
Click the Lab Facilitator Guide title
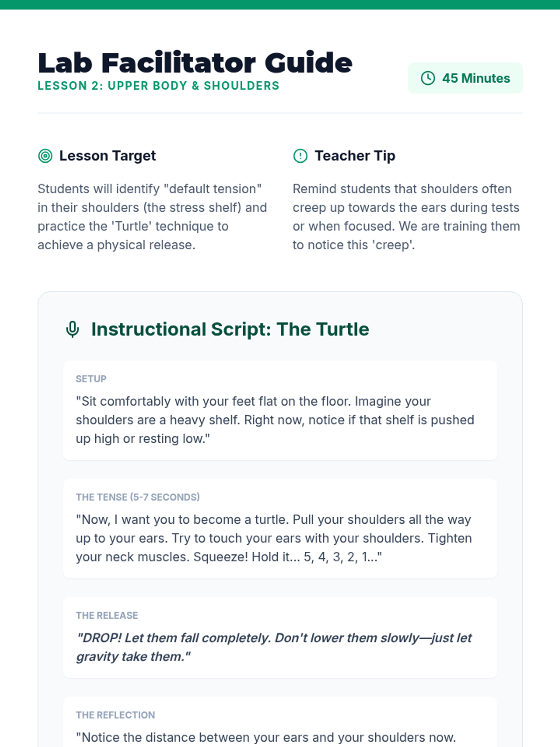click(195, 63)
